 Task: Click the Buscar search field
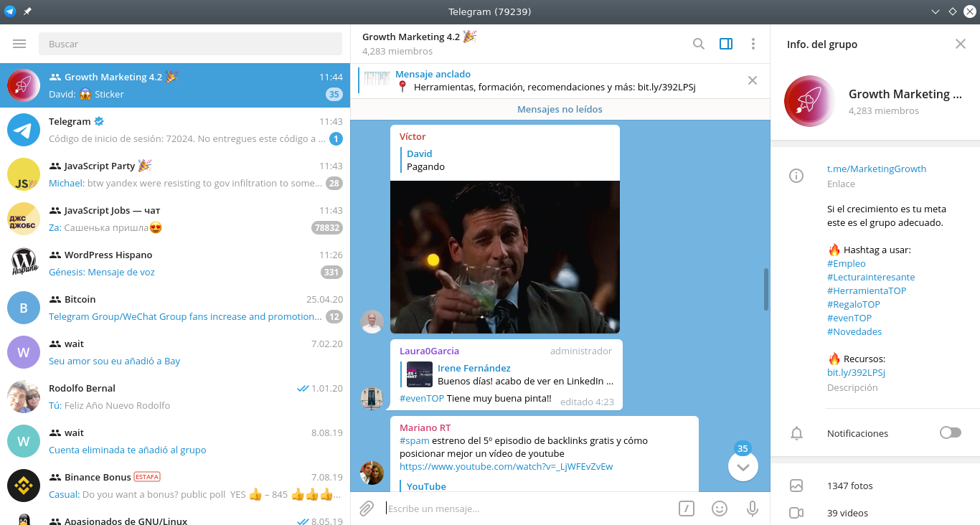[190, 44]
